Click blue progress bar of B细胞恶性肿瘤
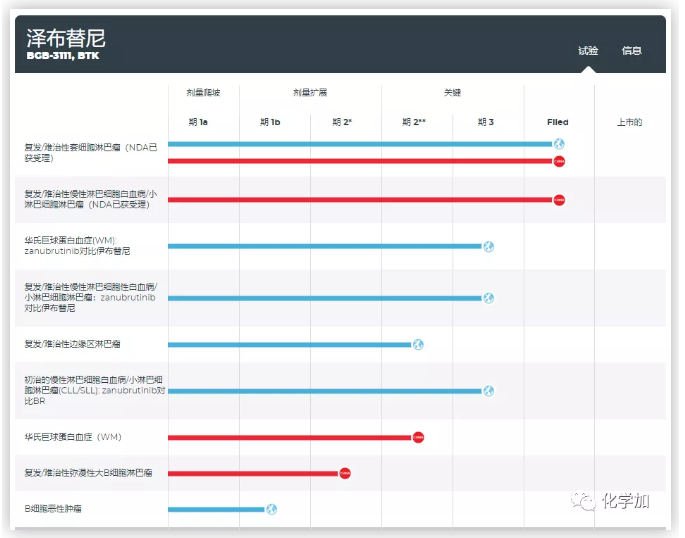This screenshot has height=538, width=685. tap(215, 509)
